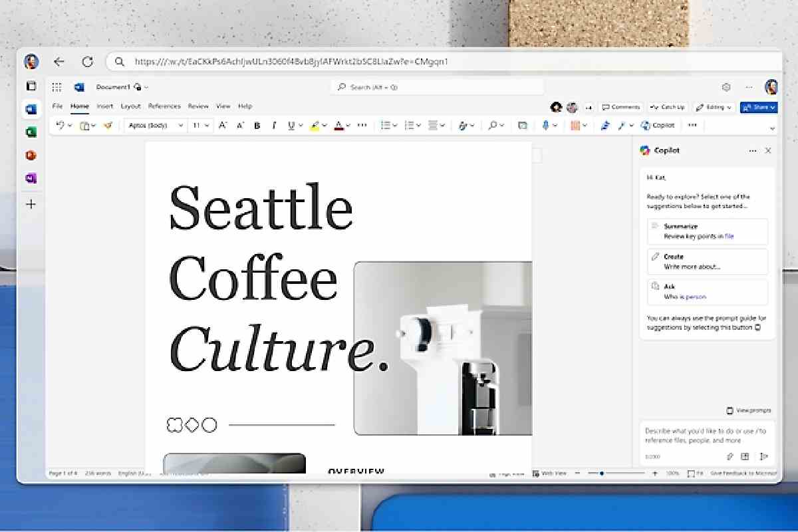Open settings gear in Word header

click(x=726, y=87)
